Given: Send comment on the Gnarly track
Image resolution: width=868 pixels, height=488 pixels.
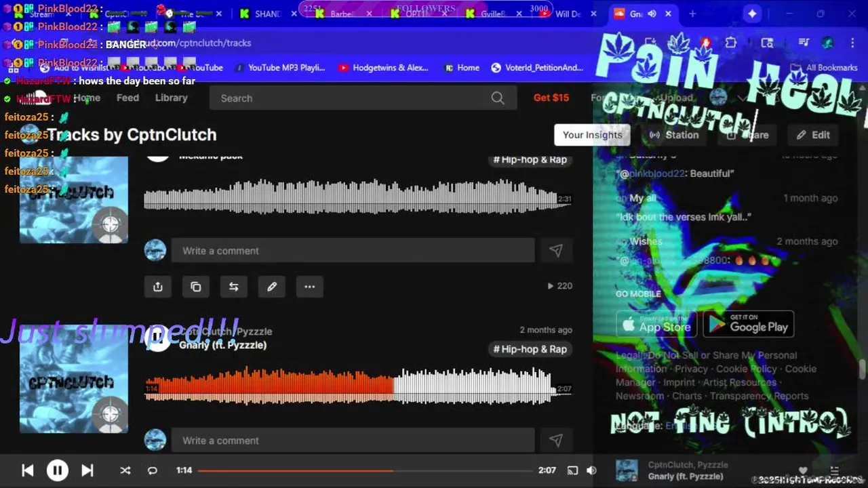Looking at the screenshot, I should pos(556,441).
